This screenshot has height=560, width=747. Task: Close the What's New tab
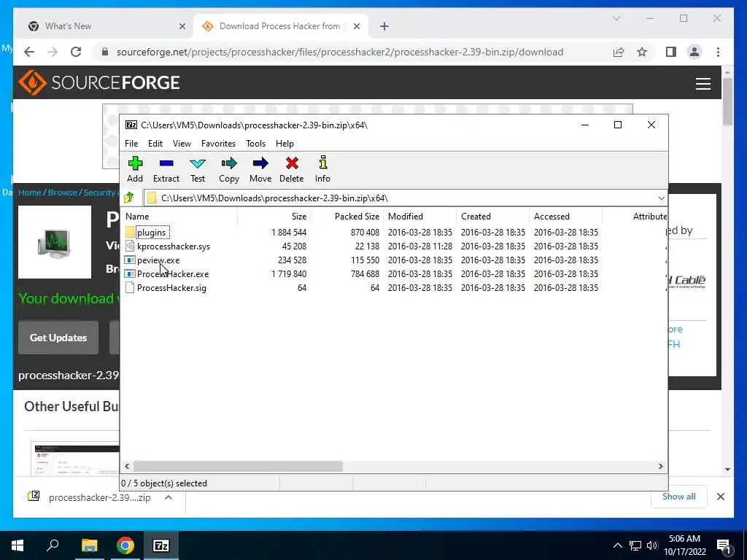[182, 27]
